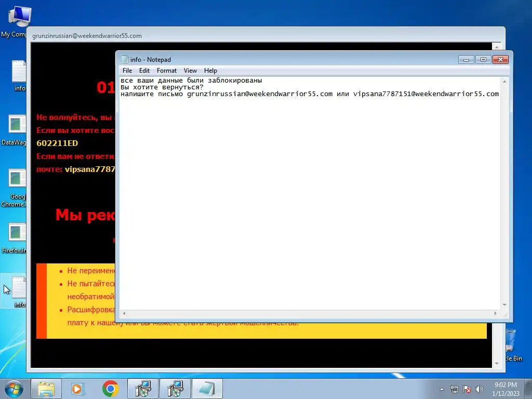Select the Recycle Bin desktop icon
The height and width of the screenshot is (399, 532).
pos(514,345)
